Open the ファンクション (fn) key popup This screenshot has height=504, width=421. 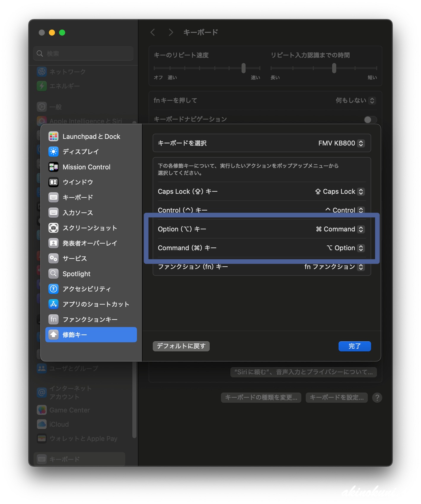[x=361, y=267]
